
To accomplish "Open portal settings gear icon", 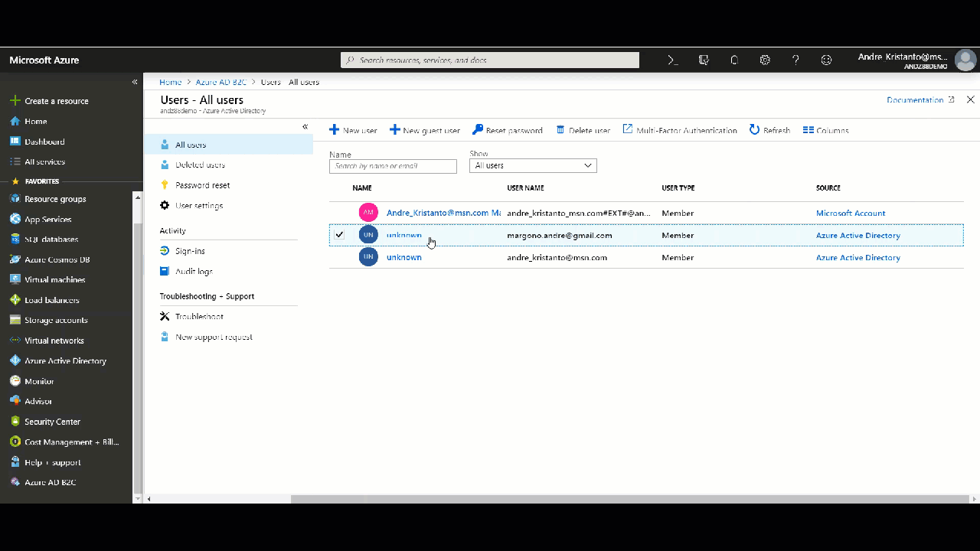I will 765,60.
